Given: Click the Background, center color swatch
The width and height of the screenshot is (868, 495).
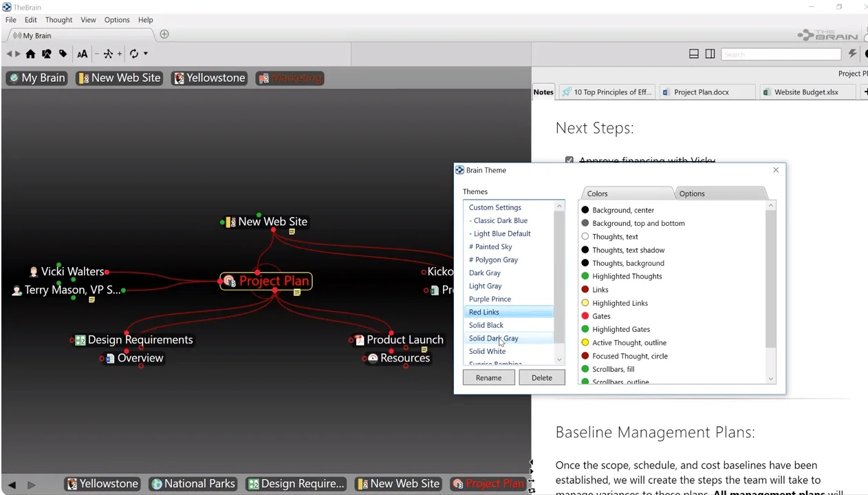Looking at the screenshot, I should tap(585, 210).
